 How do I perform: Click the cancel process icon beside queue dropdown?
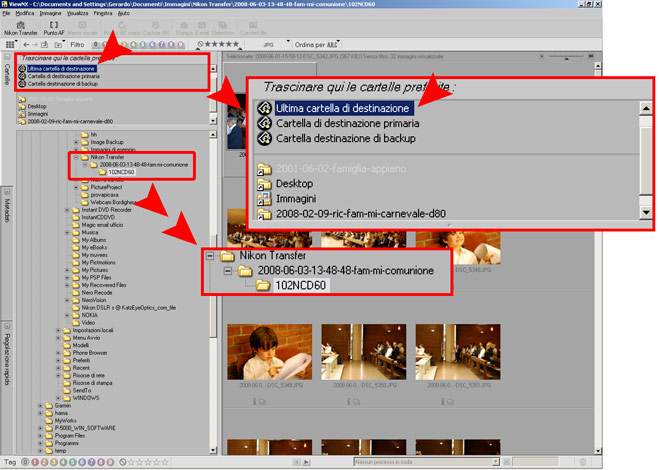507,462
